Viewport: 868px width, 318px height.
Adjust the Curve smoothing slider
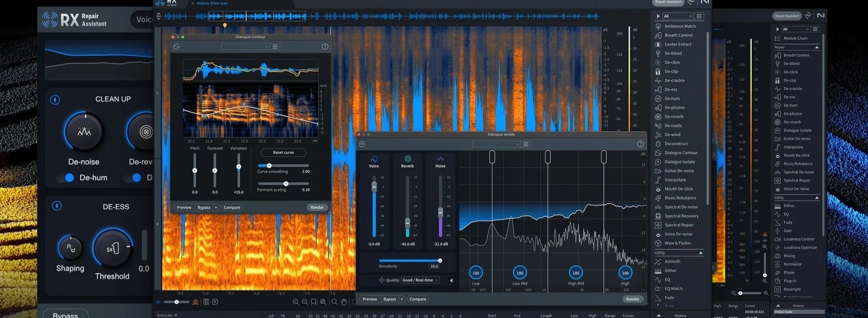click(283, 166)
